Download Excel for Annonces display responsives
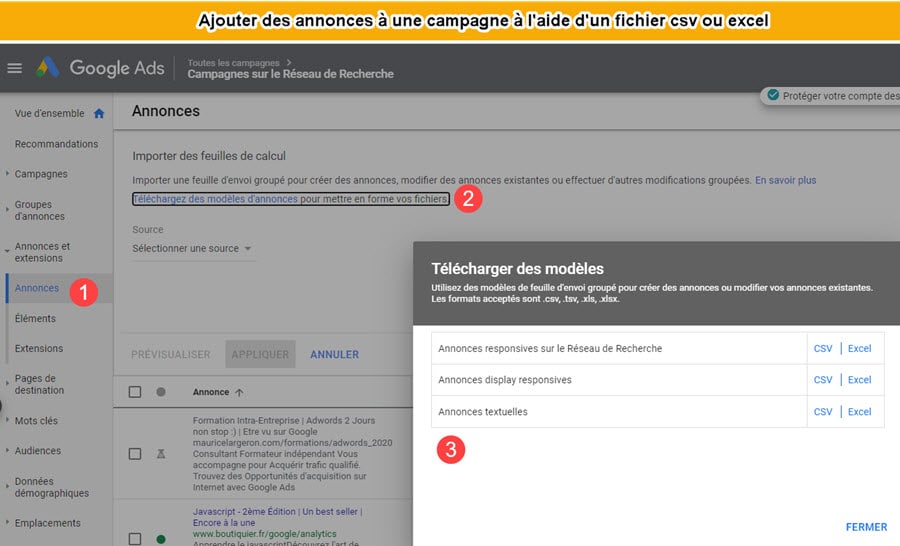The height and width of the screenshot is (546, 900). [859, 380]
